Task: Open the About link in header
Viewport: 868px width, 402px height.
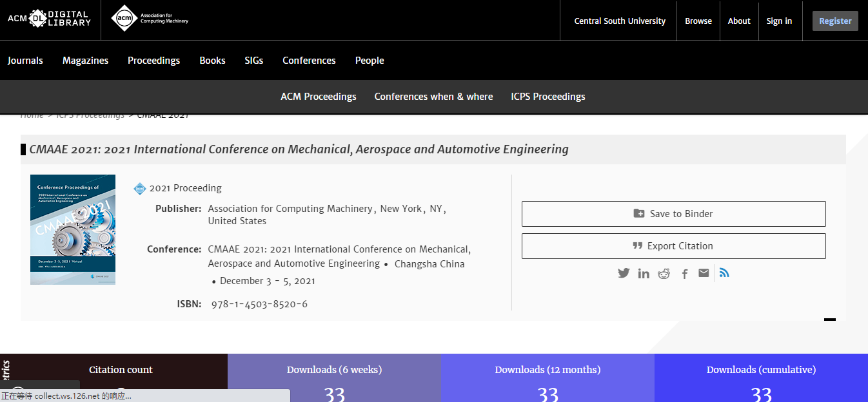Action: [x=739, y=21]
